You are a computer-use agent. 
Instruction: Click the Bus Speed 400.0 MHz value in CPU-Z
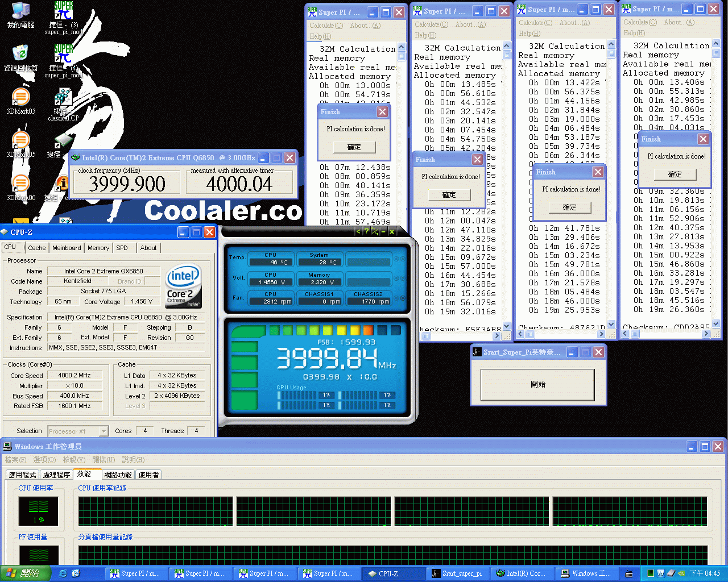(75, 396)
